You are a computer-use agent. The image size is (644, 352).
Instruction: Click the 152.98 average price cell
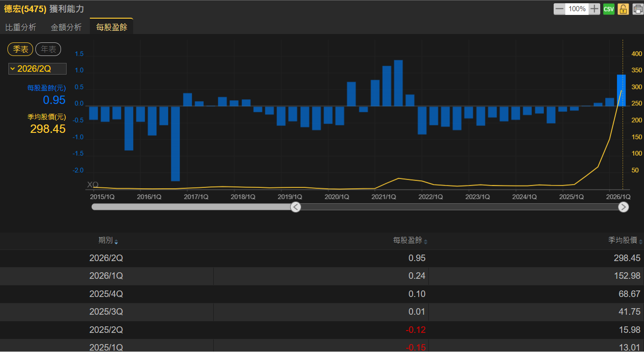tap(627, 276)
